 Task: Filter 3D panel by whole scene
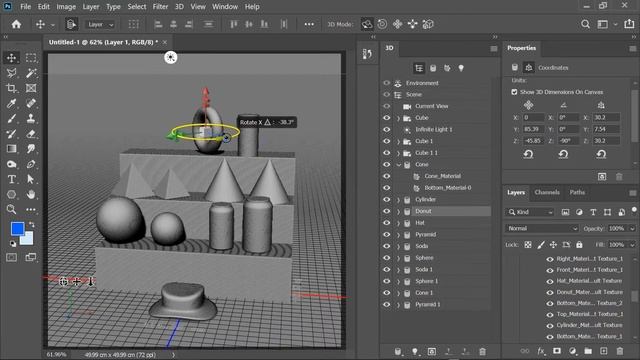click(419, 68)
